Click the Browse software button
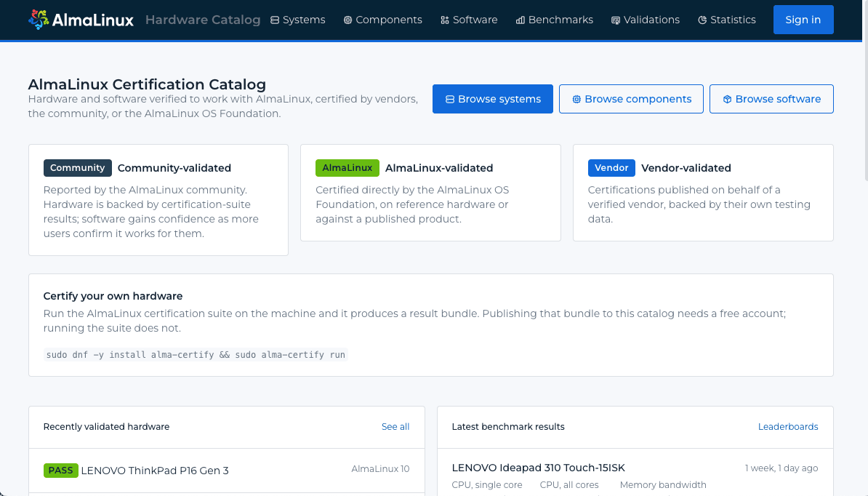 [x=772, y=99]
